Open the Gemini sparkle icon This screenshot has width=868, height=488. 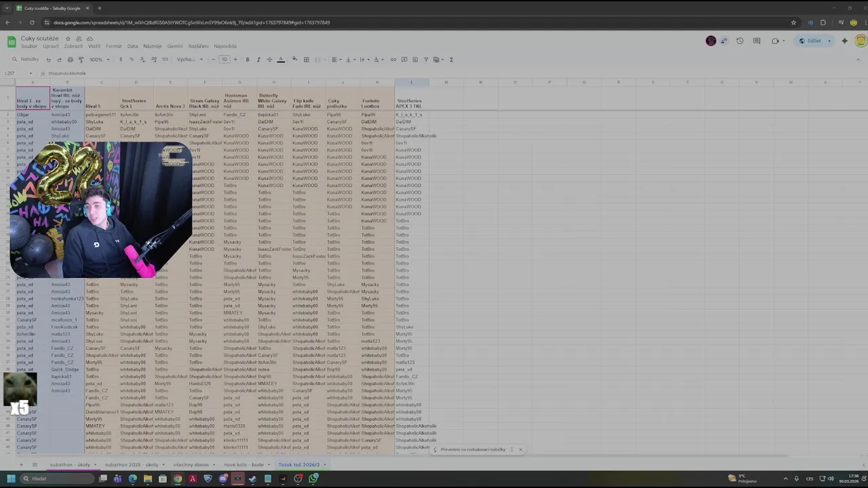(x=844, y=41)
